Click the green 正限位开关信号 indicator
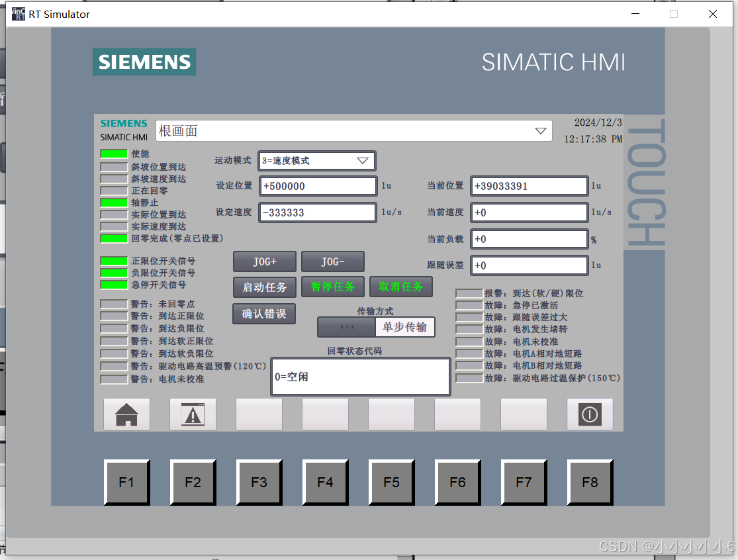This screenshot has height=560, width=738. (x=114, y=261)
